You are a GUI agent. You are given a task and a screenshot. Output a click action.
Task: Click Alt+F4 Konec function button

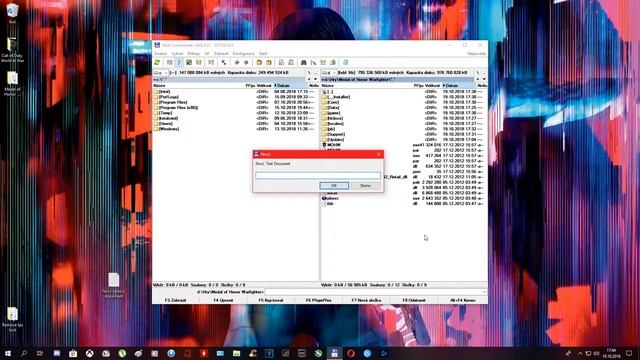(x=462, y=300)
